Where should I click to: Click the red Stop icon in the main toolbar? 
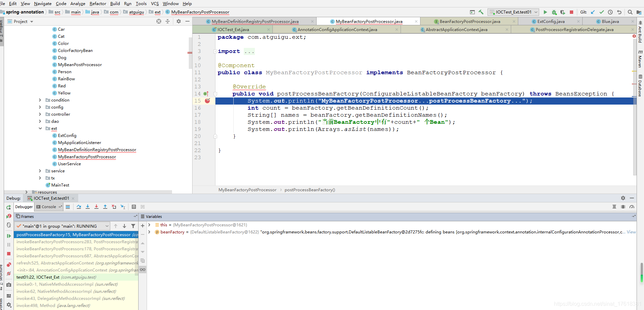pos(572,12)
